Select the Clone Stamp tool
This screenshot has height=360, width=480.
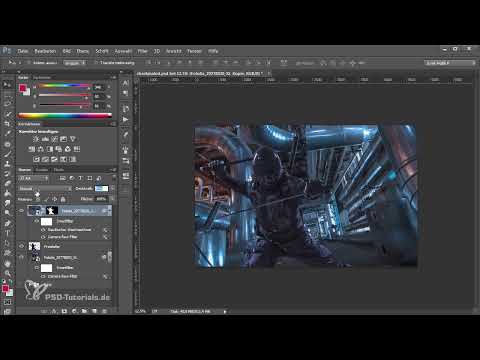point(7,164)
